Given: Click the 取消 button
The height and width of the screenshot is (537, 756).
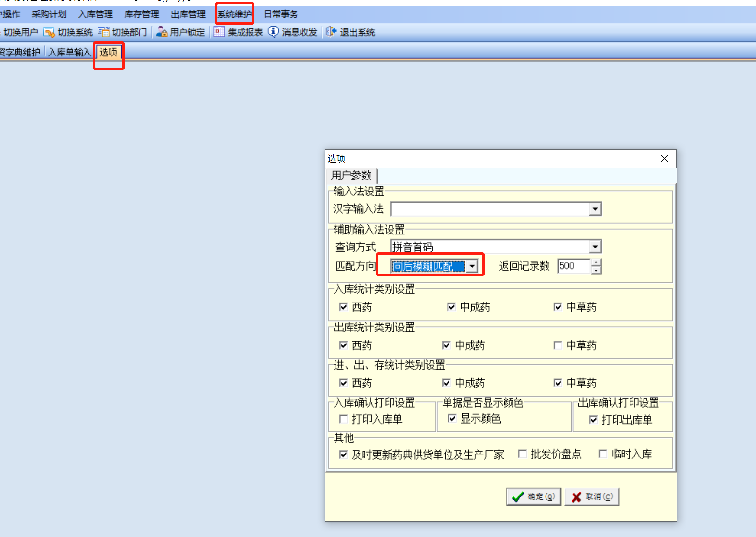Looking at the screenshot, I should 592,496.
